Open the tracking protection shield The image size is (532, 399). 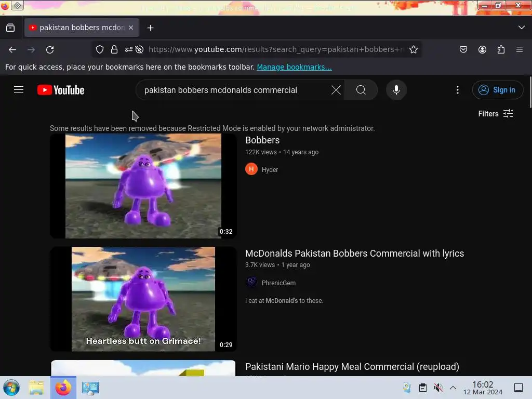click(99, 49)
